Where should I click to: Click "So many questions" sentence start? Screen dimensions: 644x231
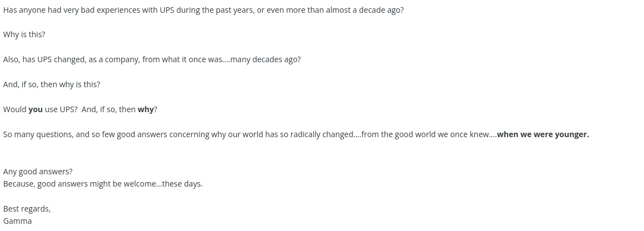pyautogui.click(x=38, y=134)
